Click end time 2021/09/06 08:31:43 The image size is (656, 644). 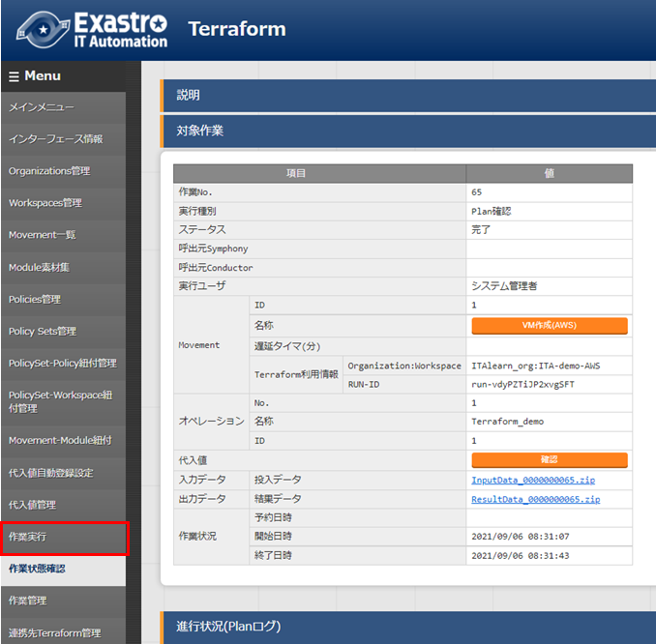(520, 556)
